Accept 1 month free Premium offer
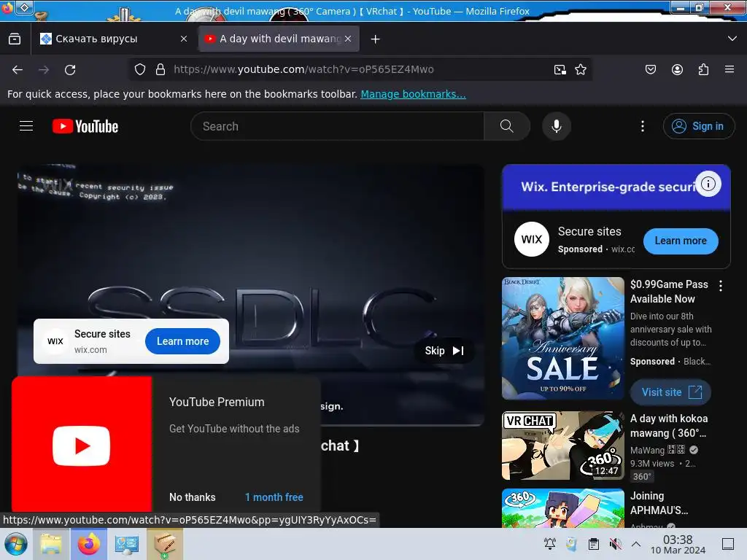 (x=274, y=497)
